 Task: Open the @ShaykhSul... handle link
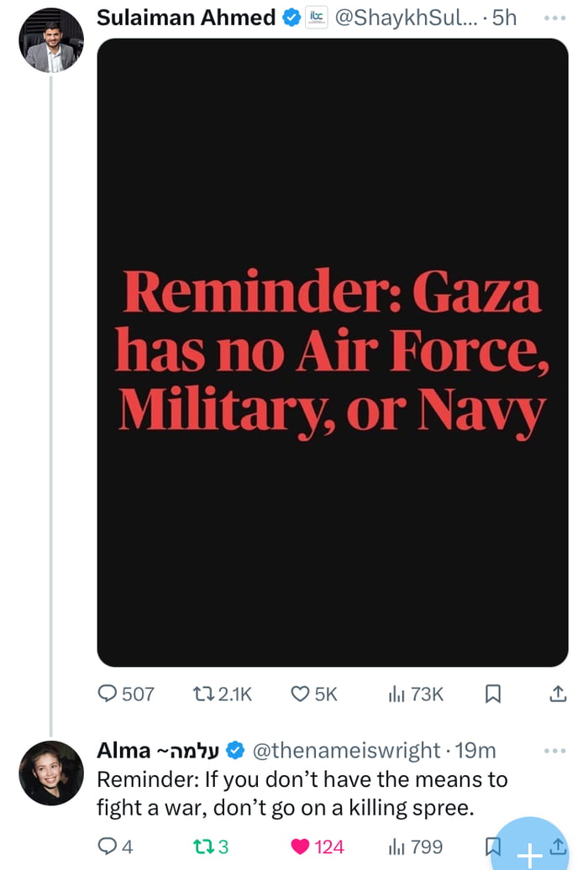[x=407, y=18]
